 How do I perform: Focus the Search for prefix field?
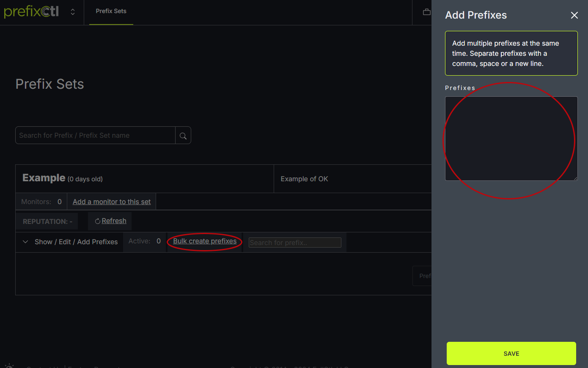(x=294, y=243)
